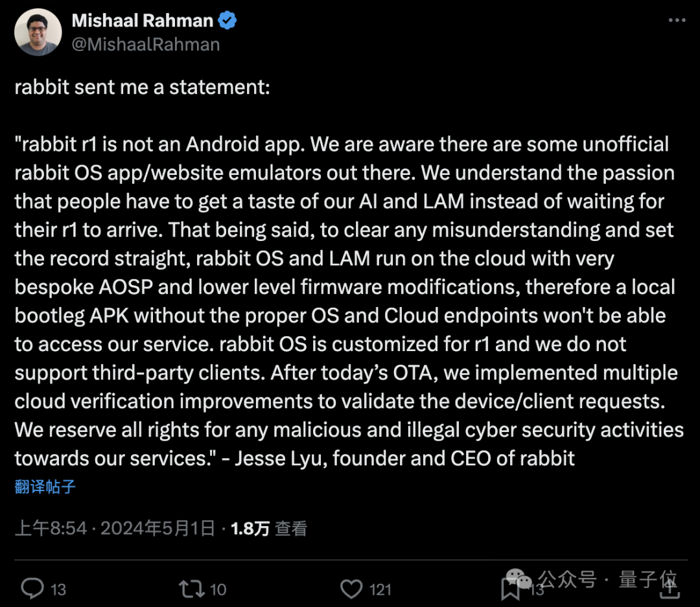Open the Mishaal Rahman display name link

(x=142, y=21)
